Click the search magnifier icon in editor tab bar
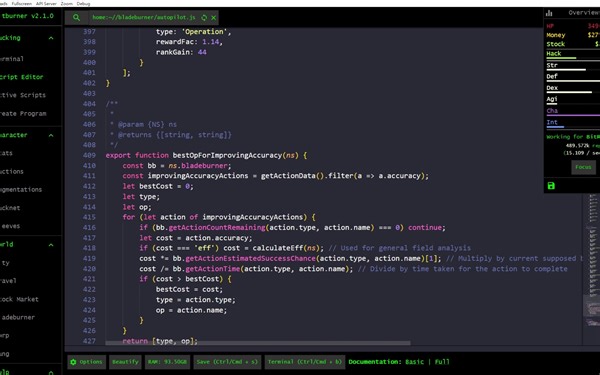The height and width of the screenshot is (375, 600). pyautogui.click(x=76, y=18)
